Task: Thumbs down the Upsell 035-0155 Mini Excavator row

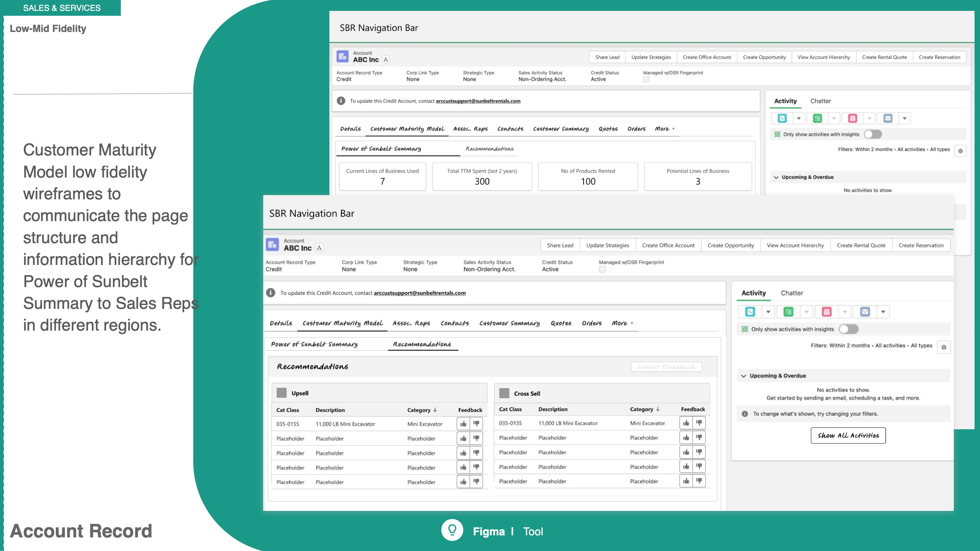Action: click(476, 423)
